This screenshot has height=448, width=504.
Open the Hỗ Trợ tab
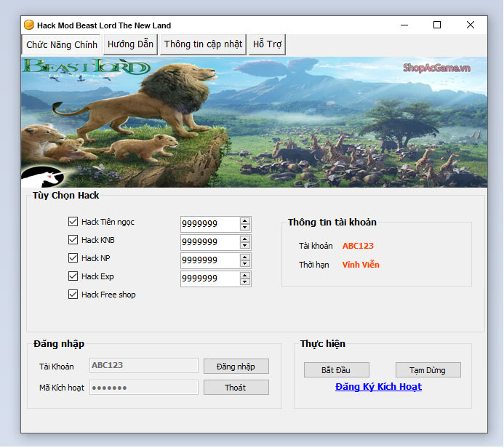267,44
